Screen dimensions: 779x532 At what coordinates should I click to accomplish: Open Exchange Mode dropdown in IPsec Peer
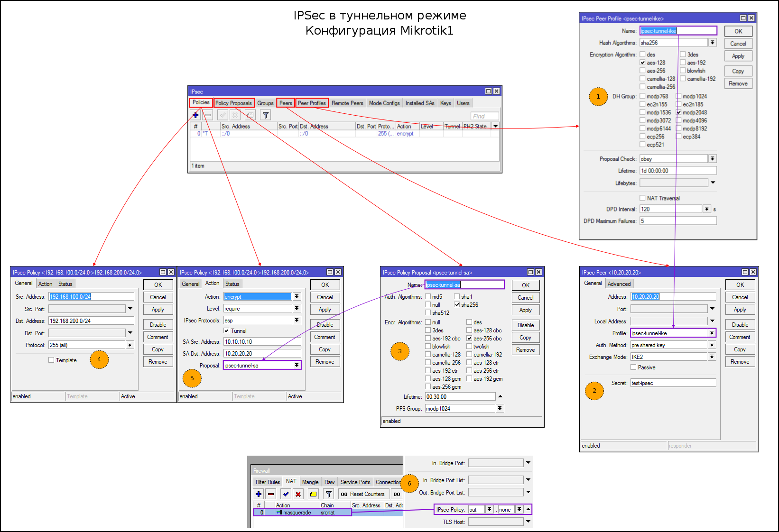point(712,357)
